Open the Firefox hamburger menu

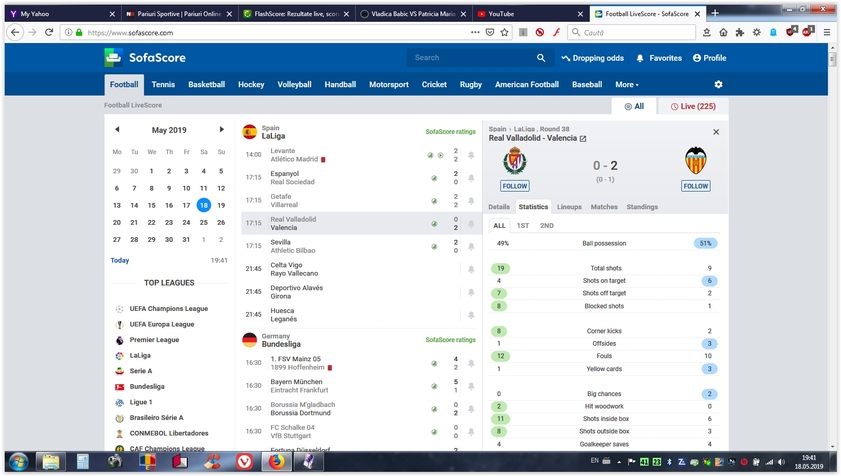[x=827, y=32]
